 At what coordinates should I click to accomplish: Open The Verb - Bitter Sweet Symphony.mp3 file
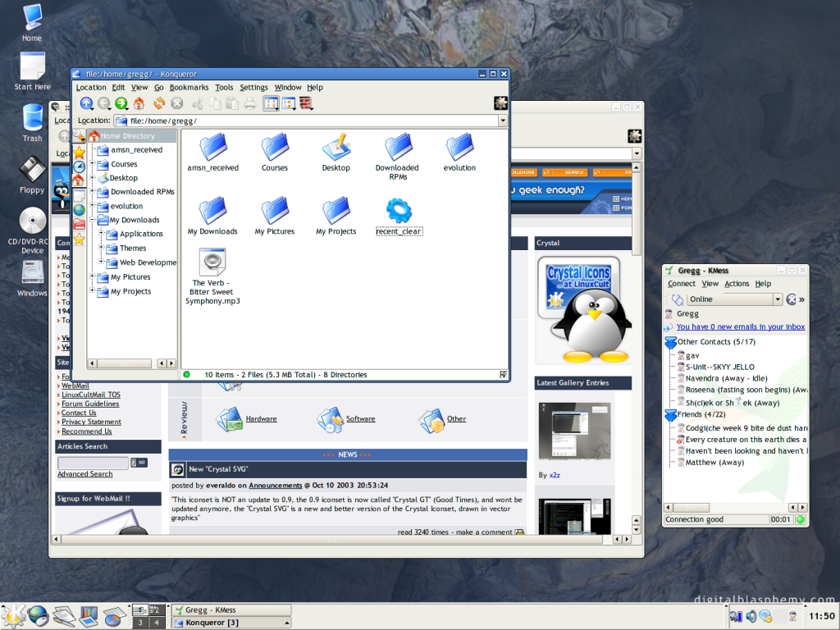click(x=212, y=276)
